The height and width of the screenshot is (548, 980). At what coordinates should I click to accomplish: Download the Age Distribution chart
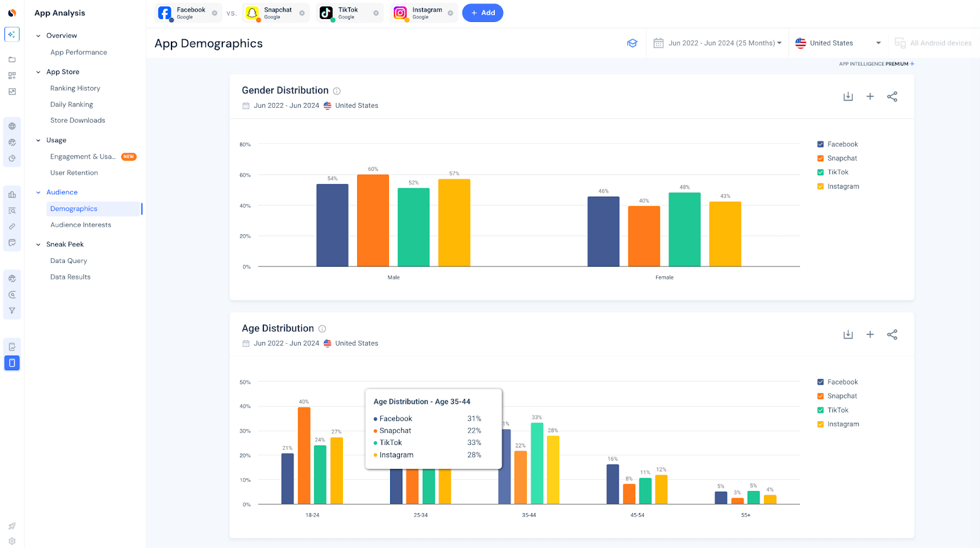[848, 335]
